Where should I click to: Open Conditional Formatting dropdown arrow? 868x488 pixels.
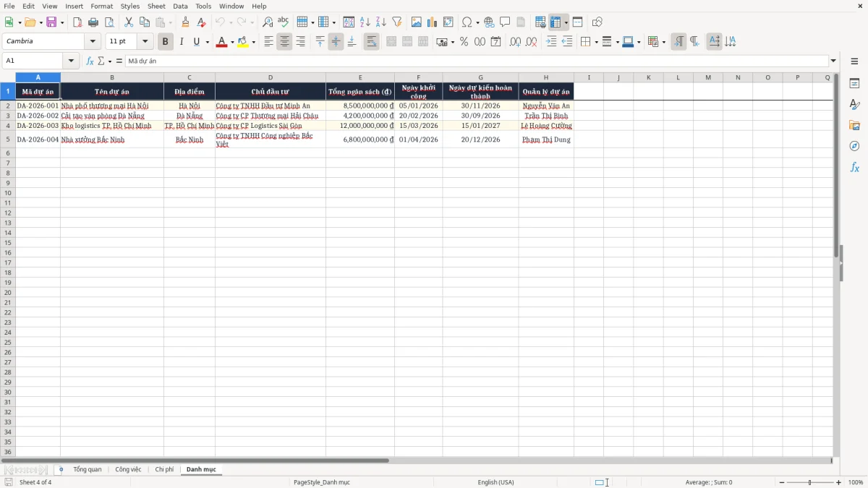tap(663, 42)
